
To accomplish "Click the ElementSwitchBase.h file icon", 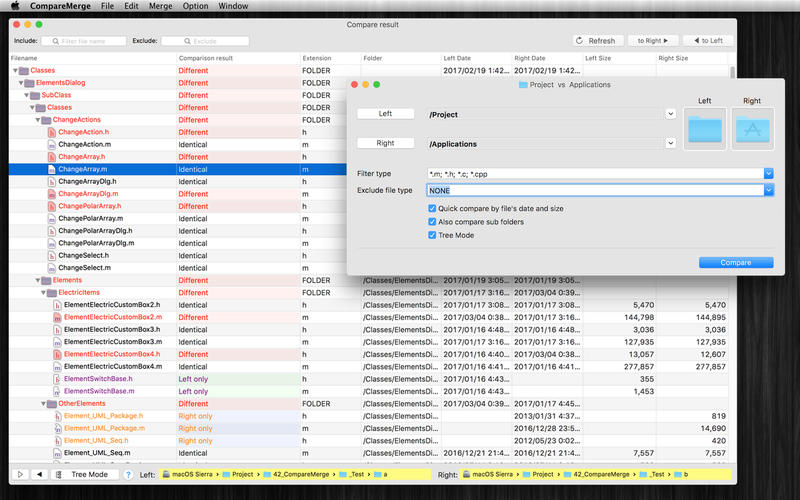I will coord(57,379).
